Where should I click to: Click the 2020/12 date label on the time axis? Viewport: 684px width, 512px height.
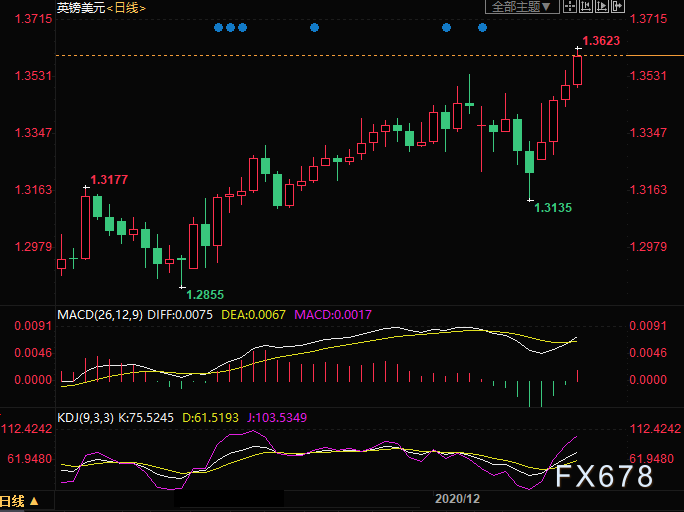tap(457, 499)
